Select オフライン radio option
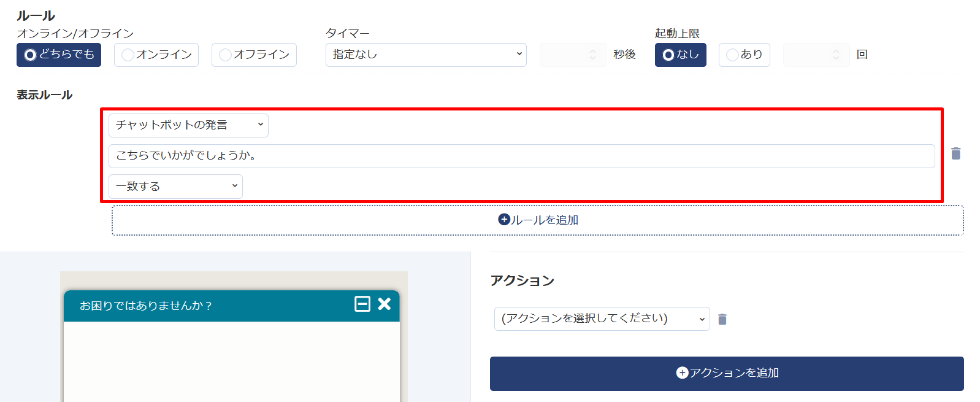980x402 pixels. click(x=254, y=55)
